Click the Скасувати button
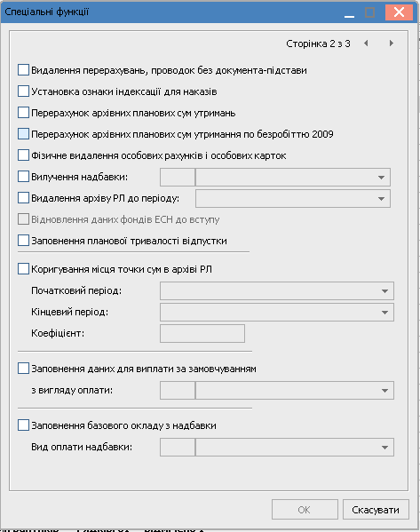This screenshot has width=420, height=532. 376,510
